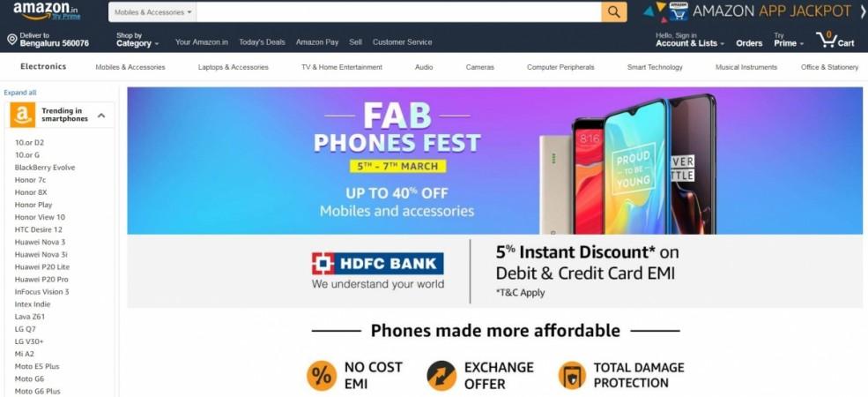This screenshot has width=868, height=397.
Task: Expand the Shop by Category menu
Action: pyautogui.click(x=137, y=40)
